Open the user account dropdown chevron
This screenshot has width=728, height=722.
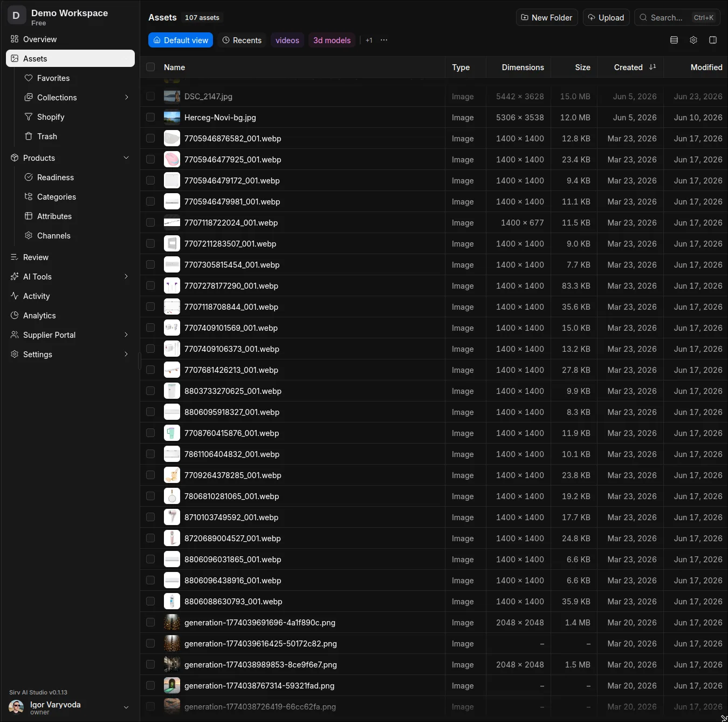click(x=126, y=707)
